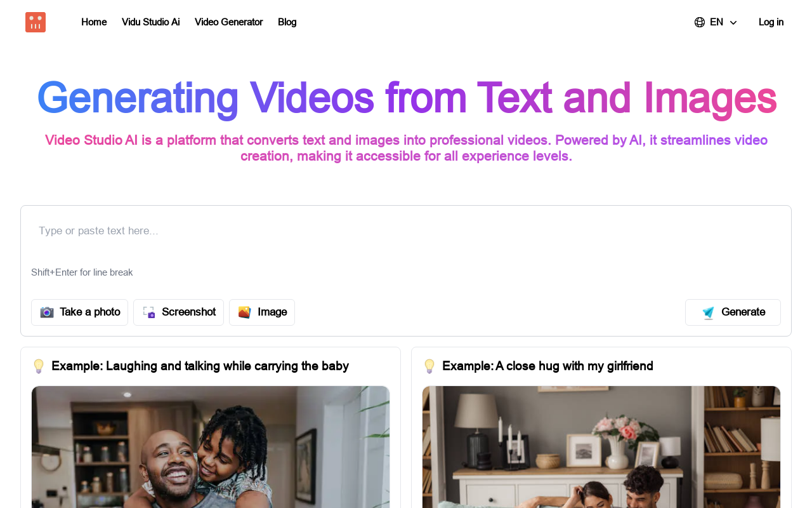The height and width of the screenshot is (508, 812).
Task: Open the father carrying baby example image
Action: (211, 447)
